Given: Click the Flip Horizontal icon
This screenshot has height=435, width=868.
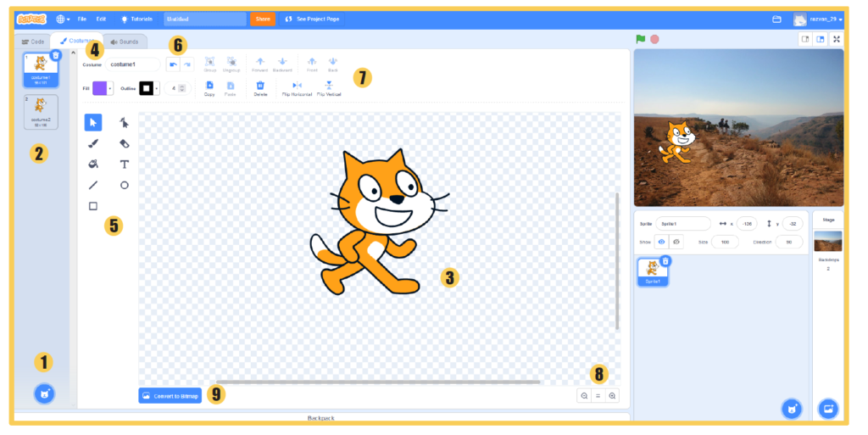Looking at the screenshot, I should [x=297, y=86].
